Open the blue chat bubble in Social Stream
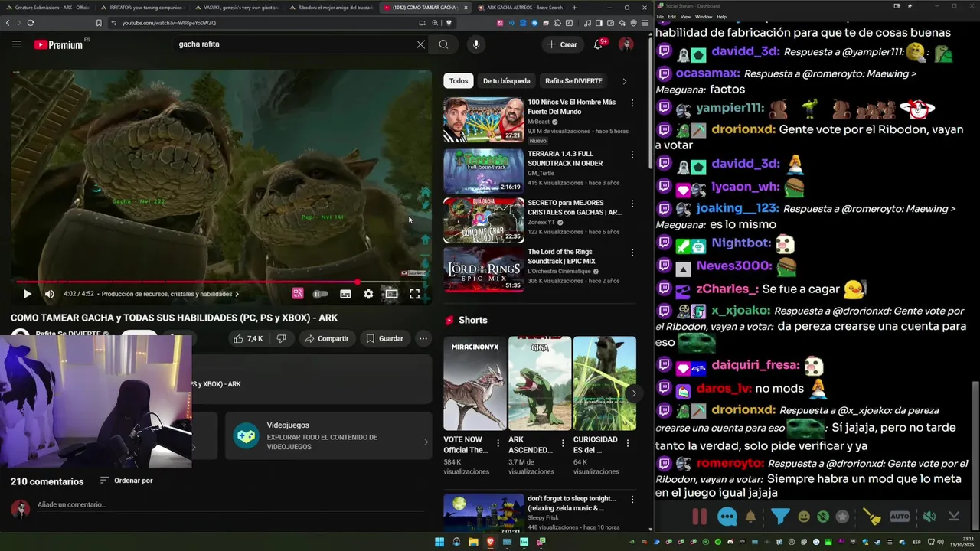The width and height of the screenshot is (980, 551). (727, 517)
